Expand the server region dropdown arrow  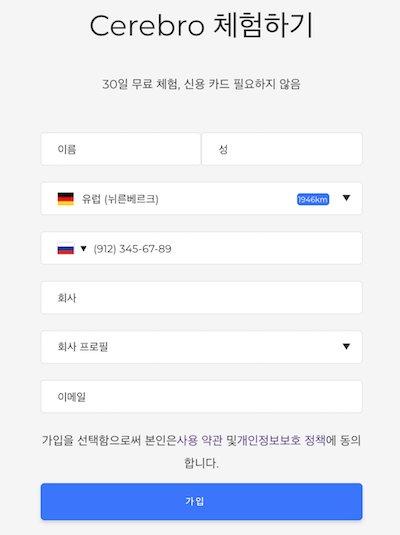click(x=346, y=198)
